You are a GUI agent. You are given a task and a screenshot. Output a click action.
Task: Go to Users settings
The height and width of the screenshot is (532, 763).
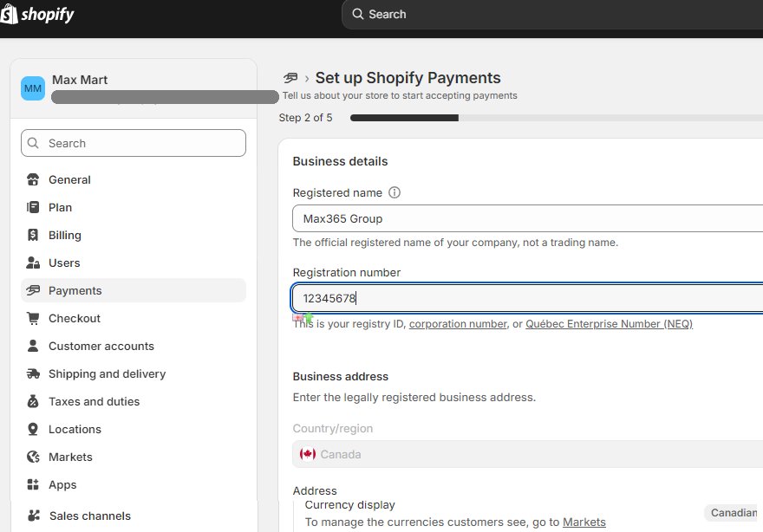coord(64,263)
